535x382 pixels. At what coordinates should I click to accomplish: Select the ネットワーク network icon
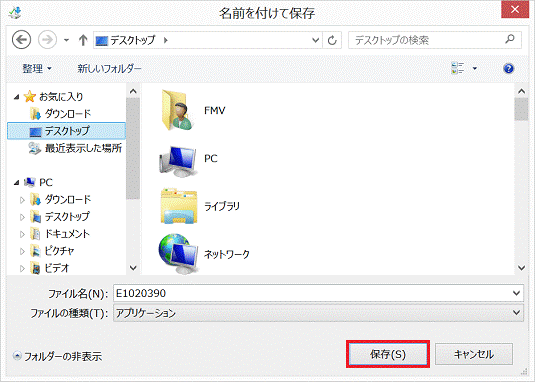178,253
